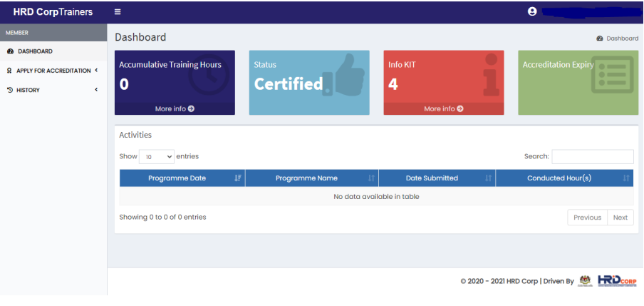Click the Activities panel heading
The image size is (644, 306).
tap(135, 135)
